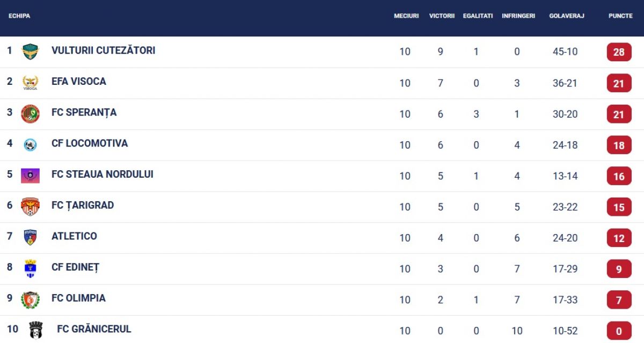Screen dimensions: 644x343
Task: Click the red 0 points badge
Action: [619, 331]
